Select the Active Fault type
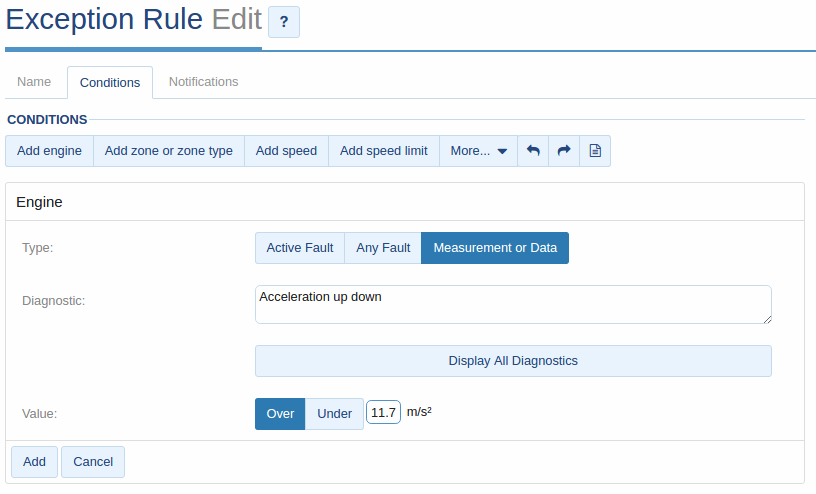 pyautogui.click(x=300, y=248)
